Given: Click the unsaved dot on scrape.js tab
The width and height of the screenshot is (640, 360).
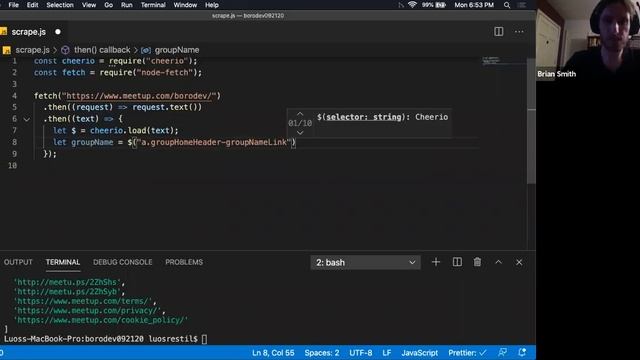Looking at the screenshot, I should (58, 32).
